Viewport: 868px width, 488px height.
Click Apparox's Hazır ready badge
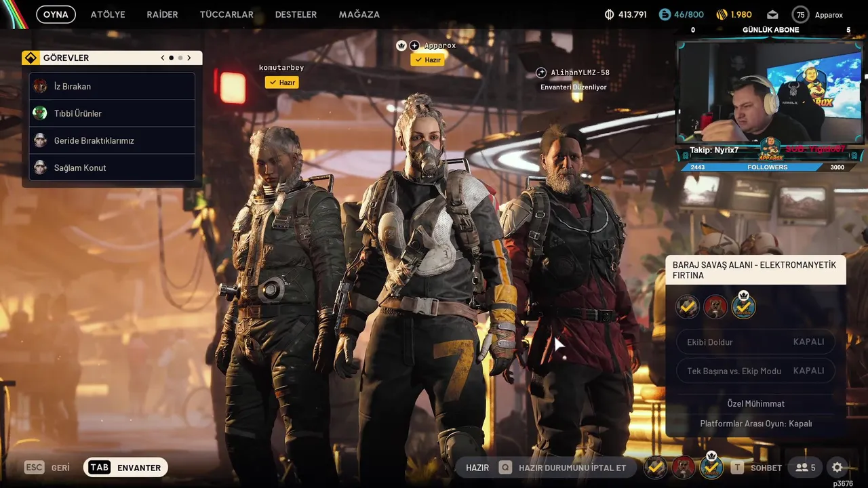click(427, 60)
